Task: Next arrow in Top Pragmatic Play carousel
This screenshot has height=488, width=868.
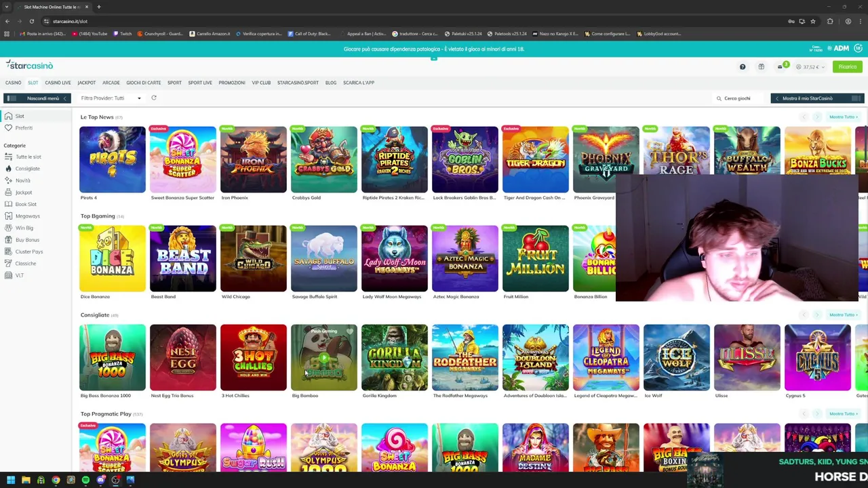Action: coord(817,414)
